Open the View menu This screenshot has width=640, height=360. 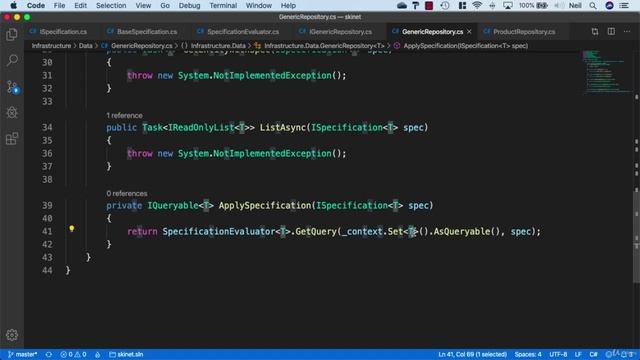[x=143, y=5]
